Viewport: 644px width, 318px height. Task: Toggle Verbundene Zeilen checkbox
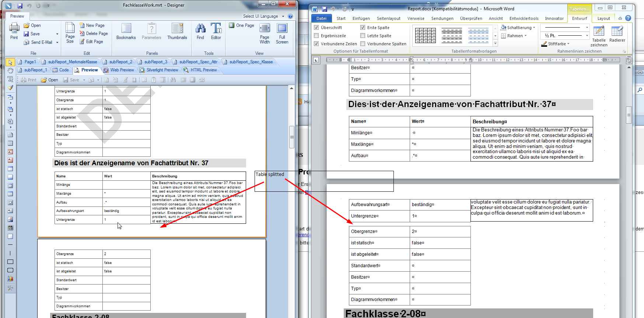pyautogui.click(x=316, y=44)
